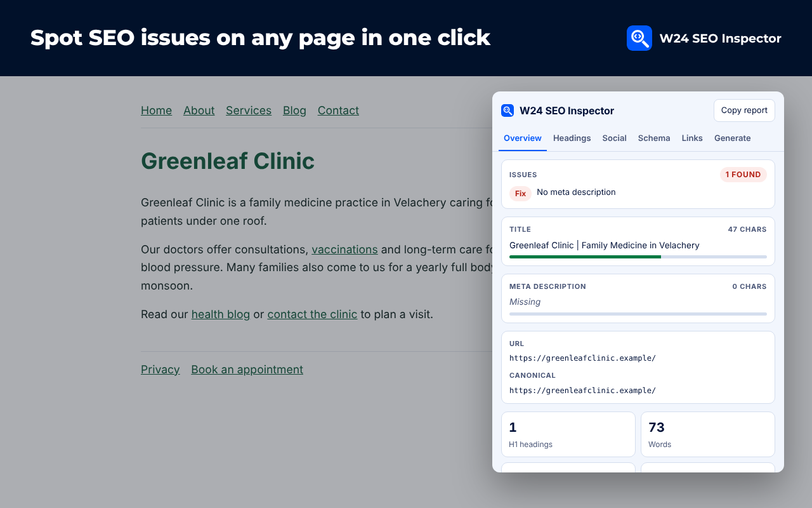Screen dimensions: 812x508
Task: Click the URL value under the URL label
Action: point(582,358)
